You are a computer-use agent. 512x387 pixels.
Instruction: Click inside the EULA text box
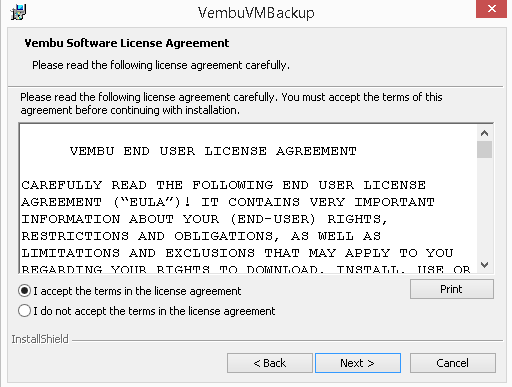[x=248, y=199]
